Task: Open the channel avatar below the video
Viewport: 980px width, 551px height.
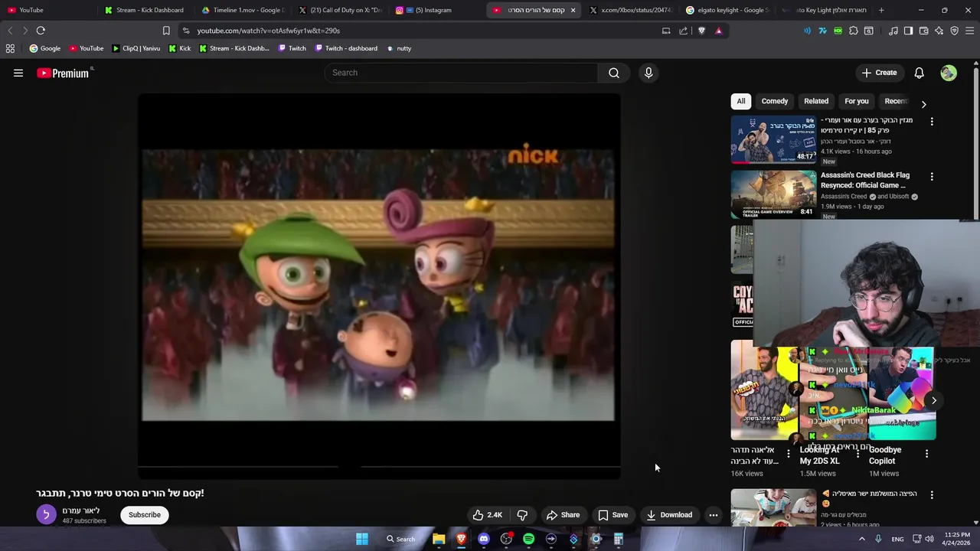Action: tap(46, 515)
